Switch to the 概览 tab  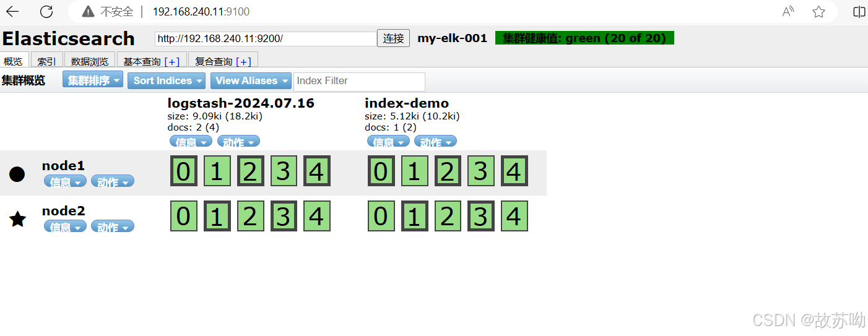point(14,61)
